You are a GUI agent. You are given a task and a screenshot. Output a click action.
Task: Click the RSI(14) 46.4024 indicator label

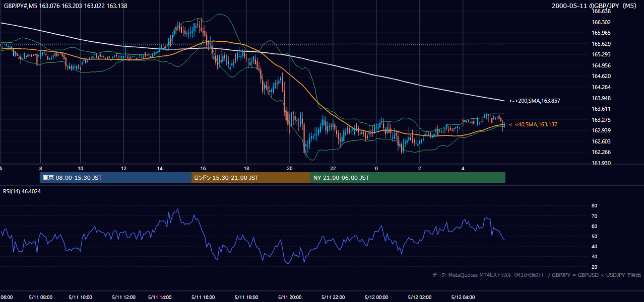pyautogui.click(x=22, y=191)
